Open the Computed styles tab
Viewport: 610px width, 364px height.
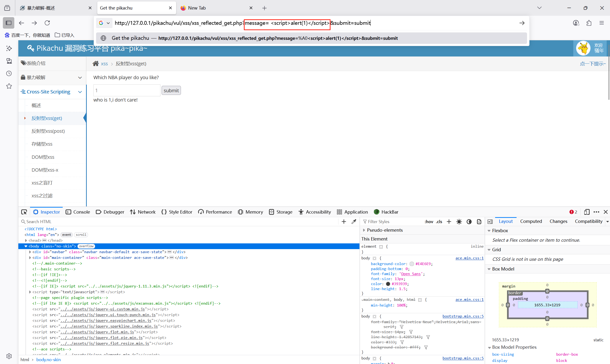tap(531, 221)
